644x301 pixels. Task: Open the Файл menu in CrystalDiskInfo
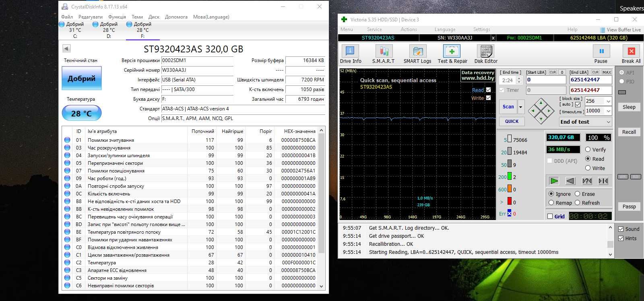pyautogui.click(x=67, y=17)
